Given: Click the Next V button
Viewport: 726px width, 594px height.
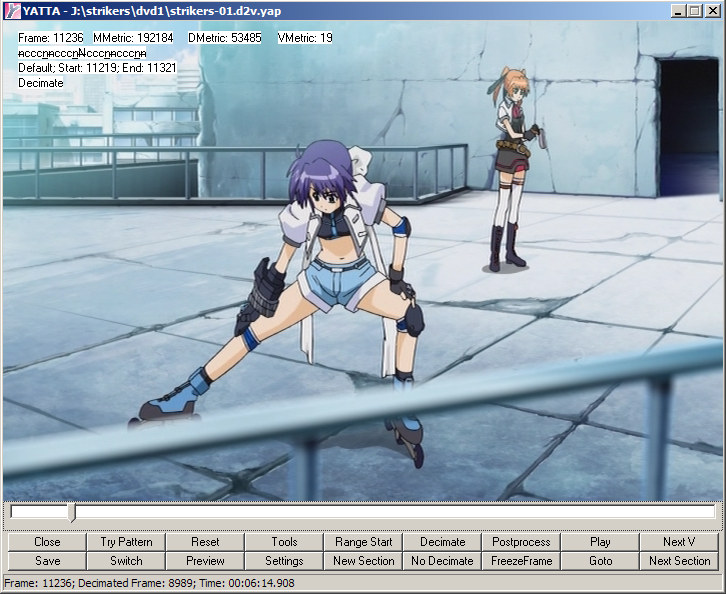Looking at the screenshot, I should (679, 542).
